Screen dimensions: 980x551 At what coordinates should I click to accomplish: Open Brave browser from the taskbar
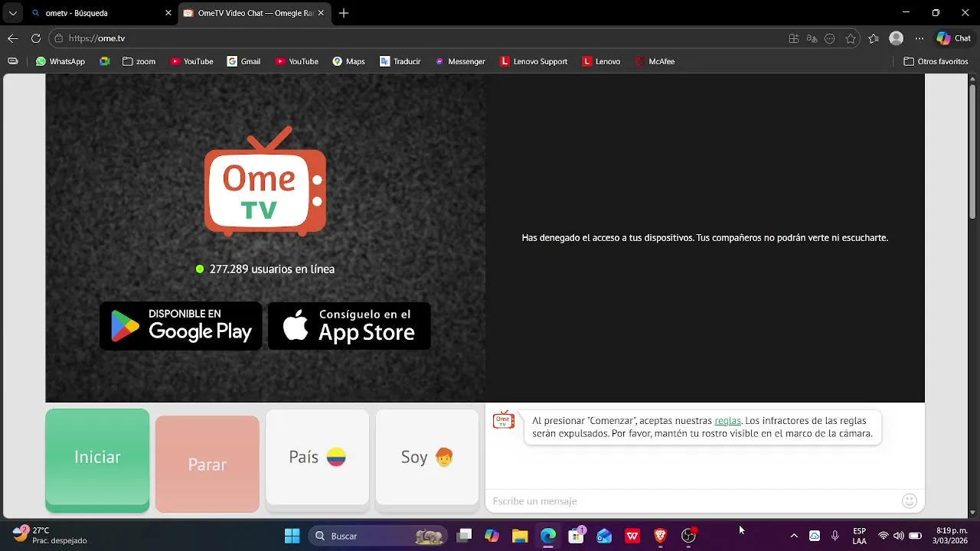(661, 536)
